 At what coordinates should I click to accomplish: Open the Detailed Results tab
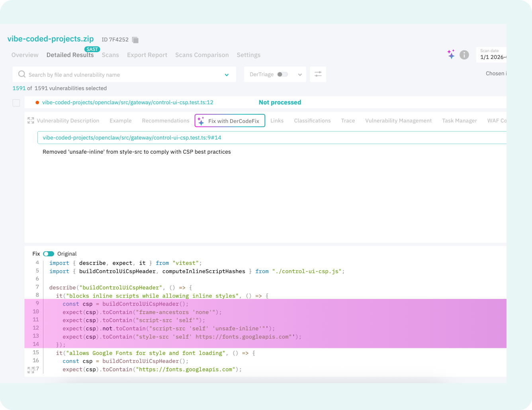[70, 55]
